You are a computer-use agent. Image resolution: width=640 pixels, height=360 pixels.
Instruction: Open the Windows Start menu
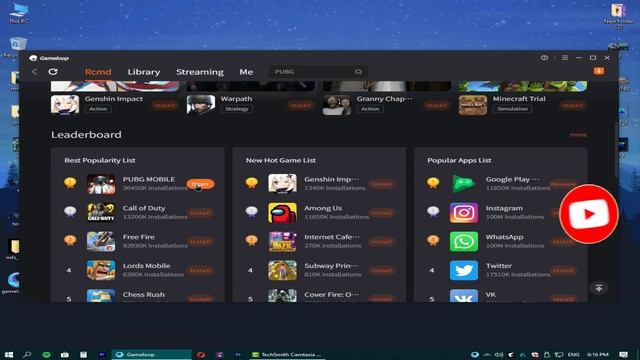(9, 354)
